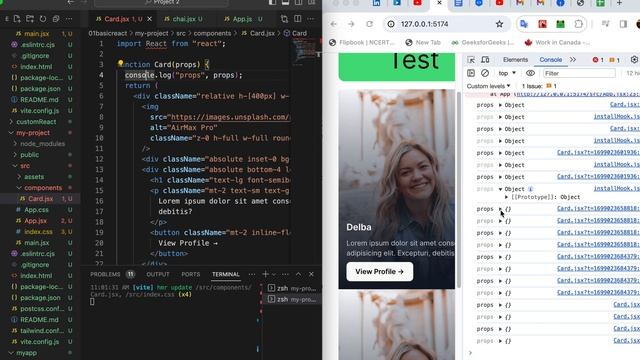The height and width of the screenshot is (360, 640).
Task: Open the PROBLEMS panel tab
Action: click(x=105, y=274)
